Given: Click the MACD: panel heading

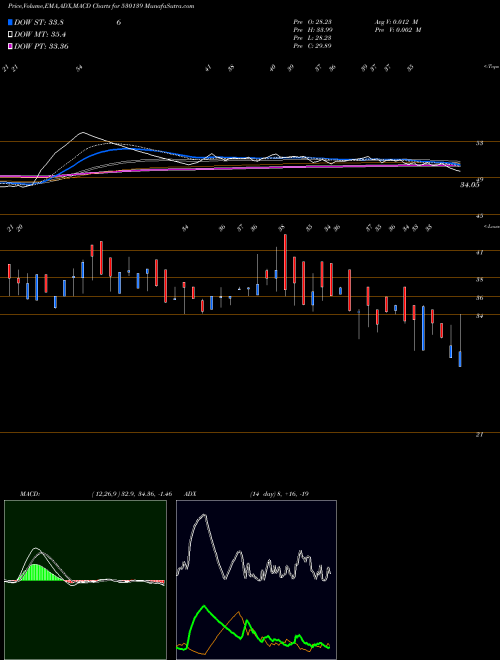Looking at the screenshot, I should point(30,494).
